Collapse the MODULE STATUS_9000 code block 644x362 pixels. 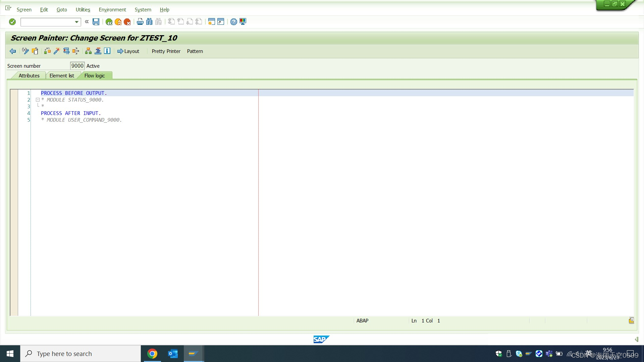point(38,100)
